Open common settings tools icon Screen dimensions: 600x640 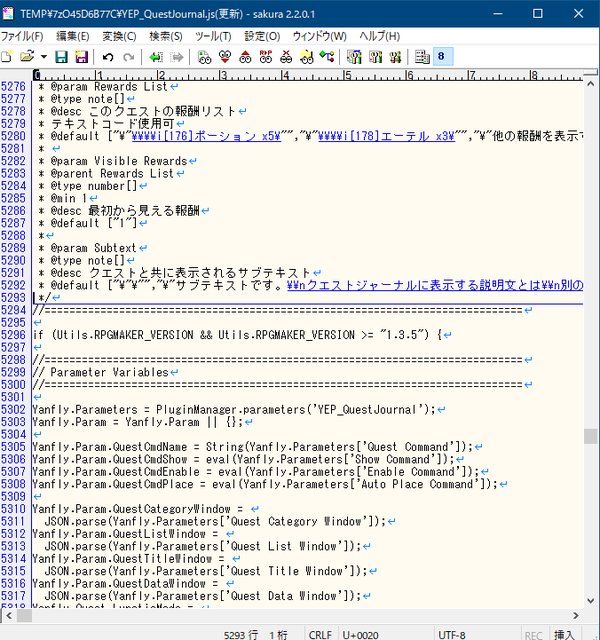[395, 57]
